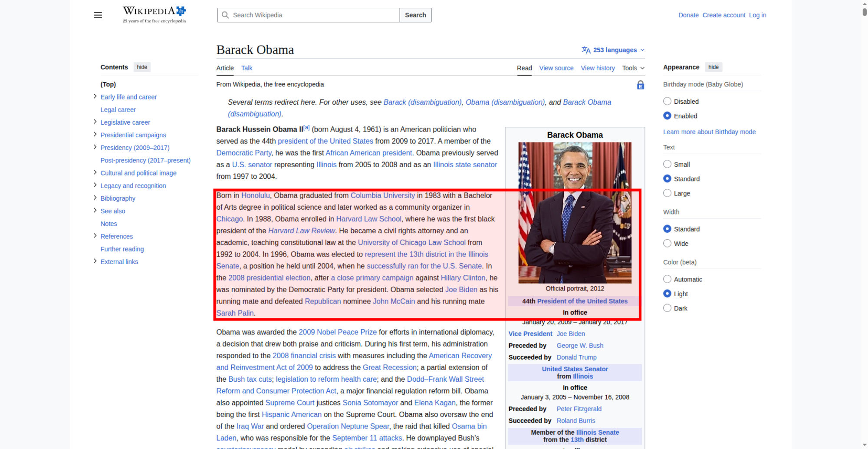Image resolution: width=868 pixels, height=449 pixels.
Task: Expand Early life and career section
Action: tap(95, 96)
